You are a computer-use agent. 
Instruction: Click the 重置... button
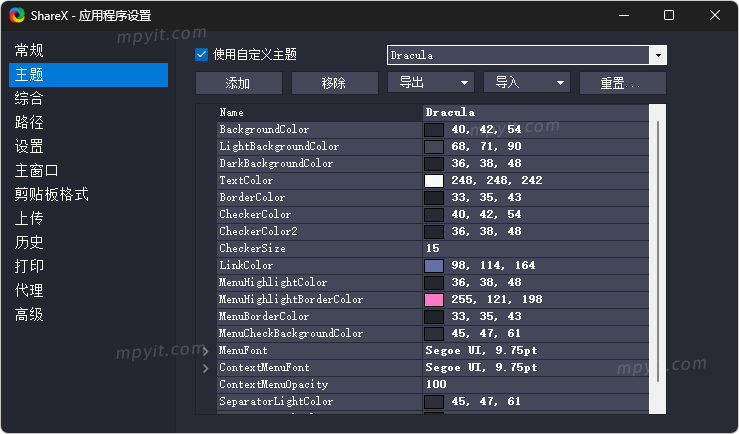[x=623, y=83]
